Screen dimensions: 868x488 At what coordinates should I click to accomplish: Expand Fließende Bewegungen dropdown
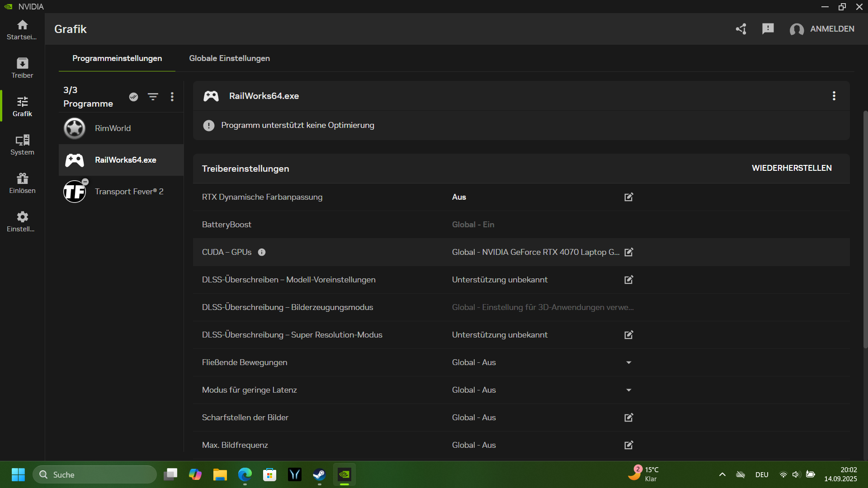pos(628,362)
